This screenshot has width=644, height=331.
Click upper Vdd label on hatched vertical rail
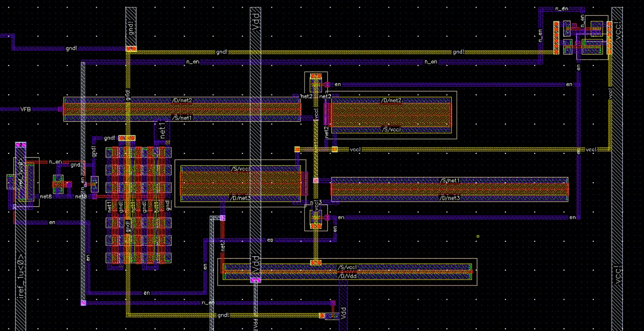point(256,21)
